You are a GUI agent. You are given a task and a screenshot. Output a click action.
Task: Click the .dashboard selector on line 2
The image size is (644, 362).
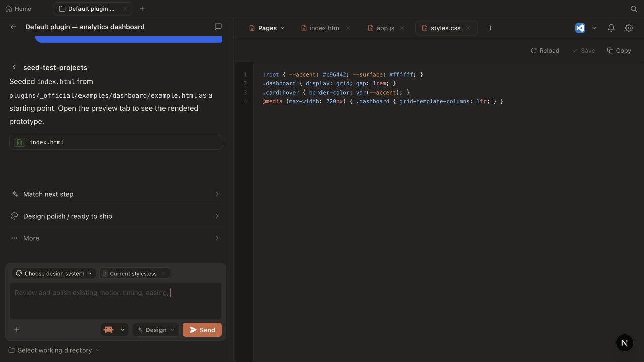[279, 83]
